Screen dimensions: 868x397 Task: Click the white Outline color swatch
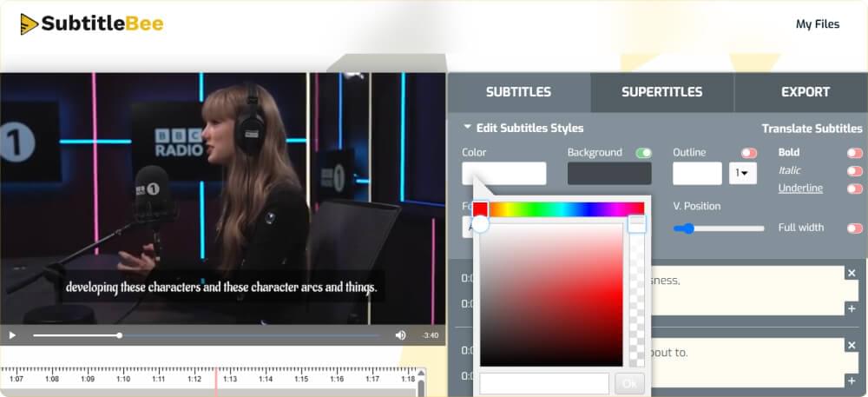(x=698, y=173)
